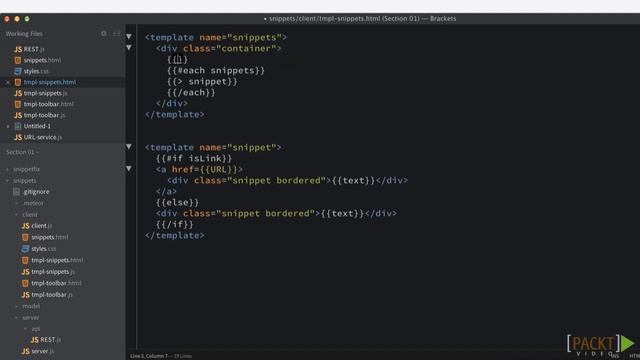Close tmpl-snippets.html in Working Files
The image size is (640, 360).
(x=7, y=82)
